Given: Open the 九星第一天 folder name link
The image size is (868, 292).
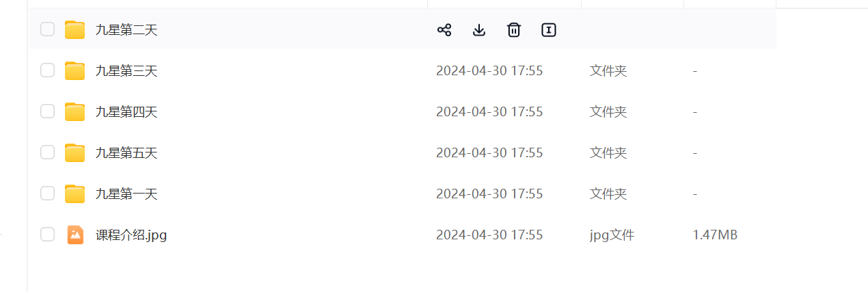Looking at the screenshot, I should (x=126, y=194).
